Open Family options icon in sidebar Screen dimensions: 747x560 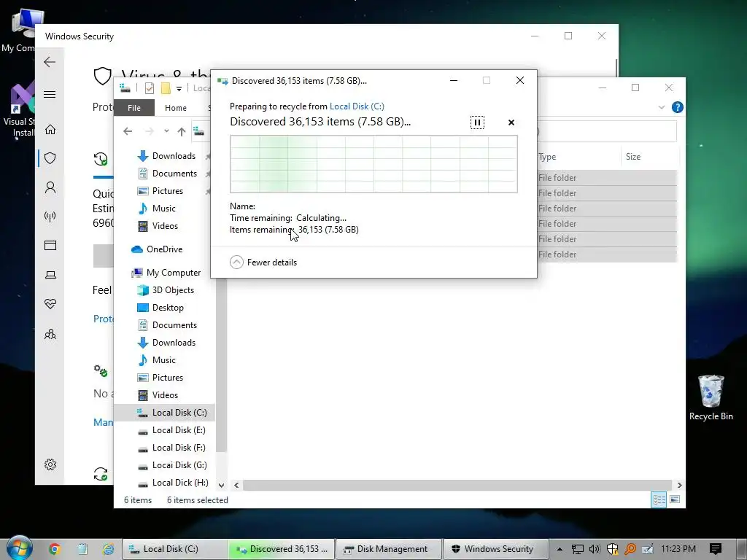50,334
